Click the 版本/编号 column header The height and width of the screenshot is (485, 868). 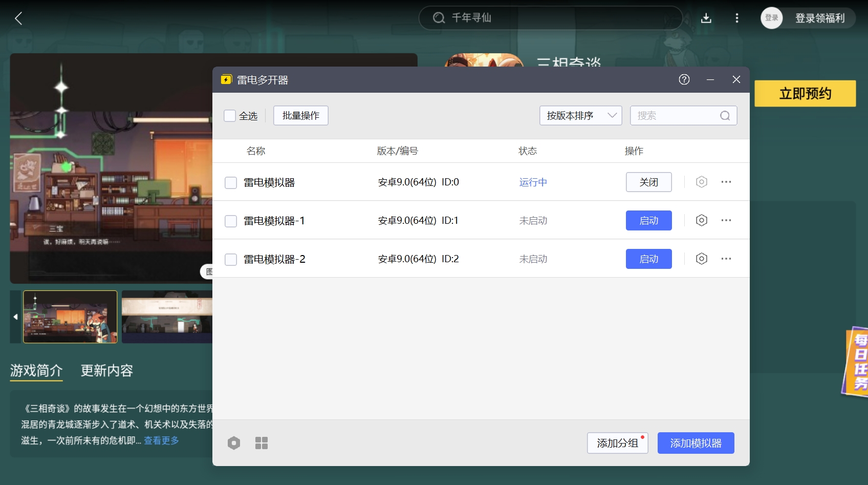pos(398,151)
